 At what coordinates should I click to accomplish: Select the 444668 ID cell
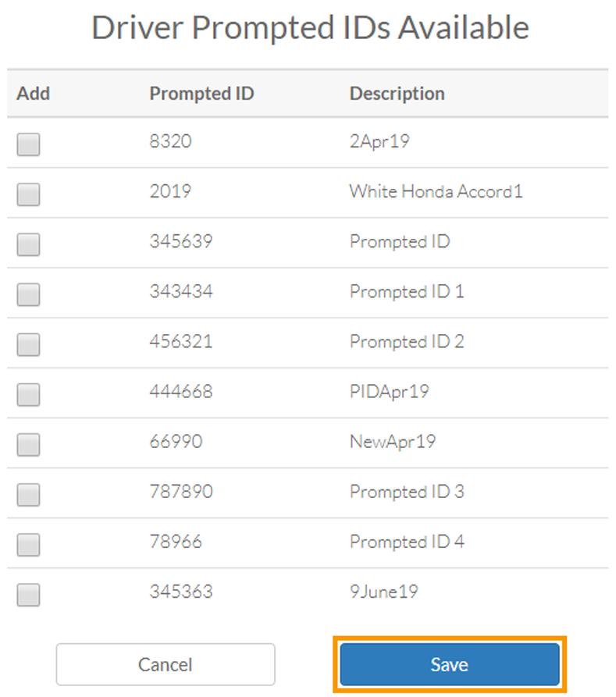(180, 392)
